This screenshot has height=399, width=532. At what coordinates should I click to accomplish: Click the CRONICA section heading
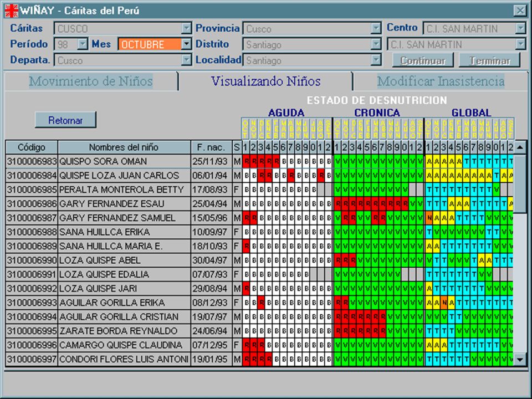tap(377, 112)
